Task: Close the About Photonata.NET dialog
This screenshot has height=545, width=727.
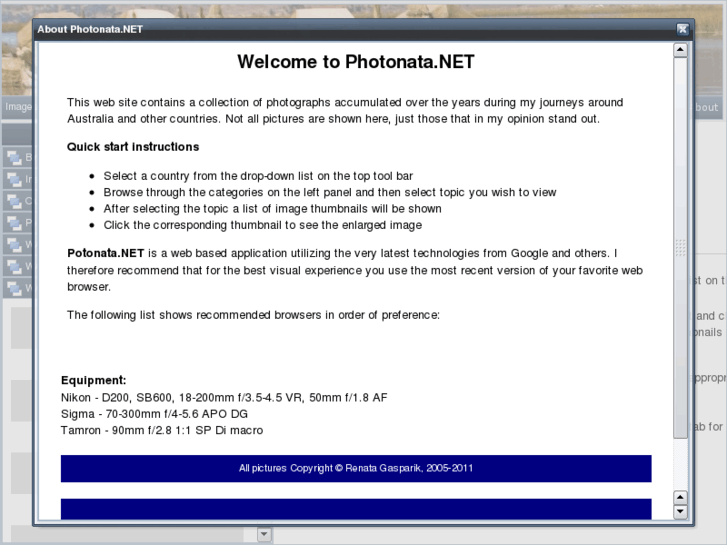Action: (682, 29)
